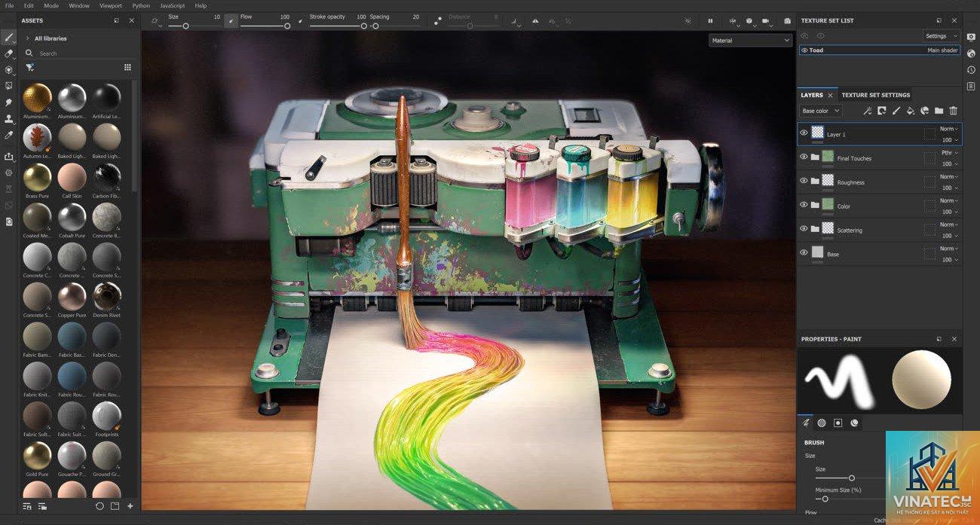Image resolution: width=980 pixels, height=525 pixels.
Task: Toggle size pen pressure button next to Size
Action: tap(231, 21)
